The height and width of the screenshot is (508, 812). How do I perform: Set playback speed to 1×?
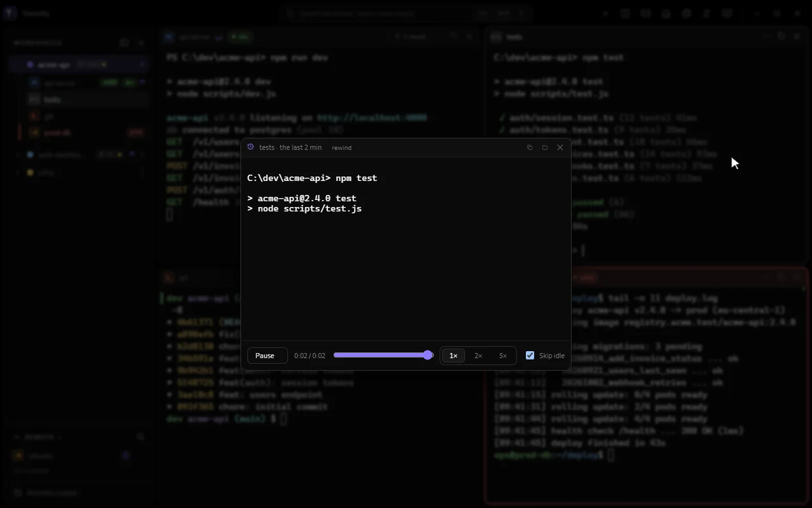454,356
